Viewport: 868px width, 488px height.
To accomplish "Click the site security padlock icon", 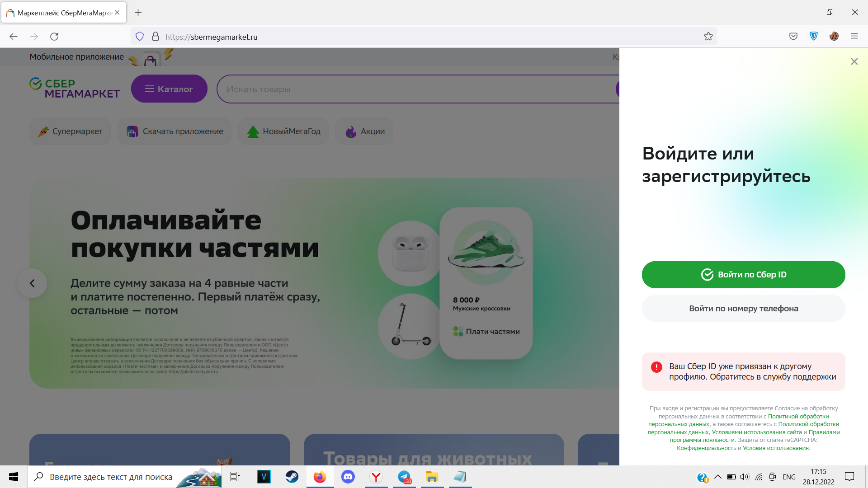I will click(156, 37).
